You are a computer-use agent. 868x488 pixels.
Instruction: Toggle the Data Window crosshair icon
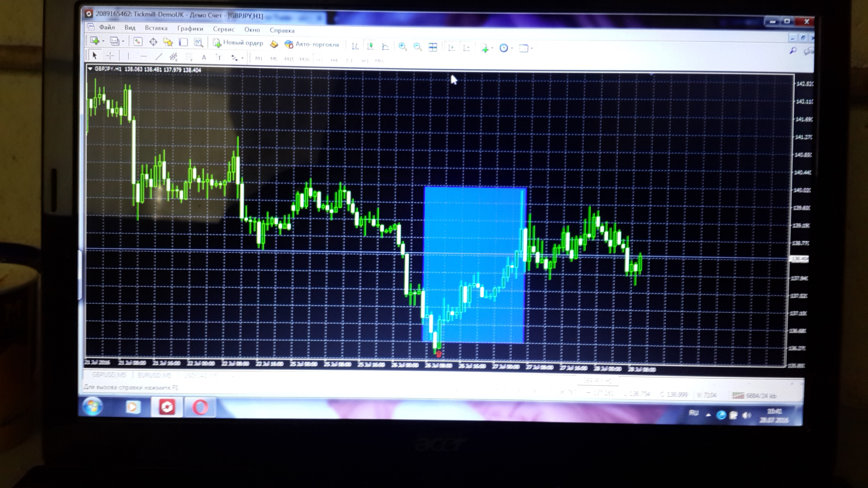153,42
